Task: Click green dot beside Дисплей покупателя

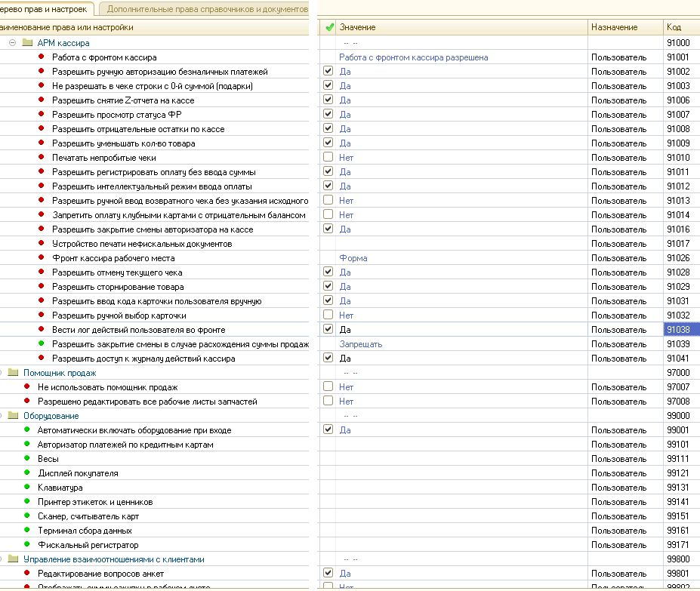Action: click(x=27, y=472)
